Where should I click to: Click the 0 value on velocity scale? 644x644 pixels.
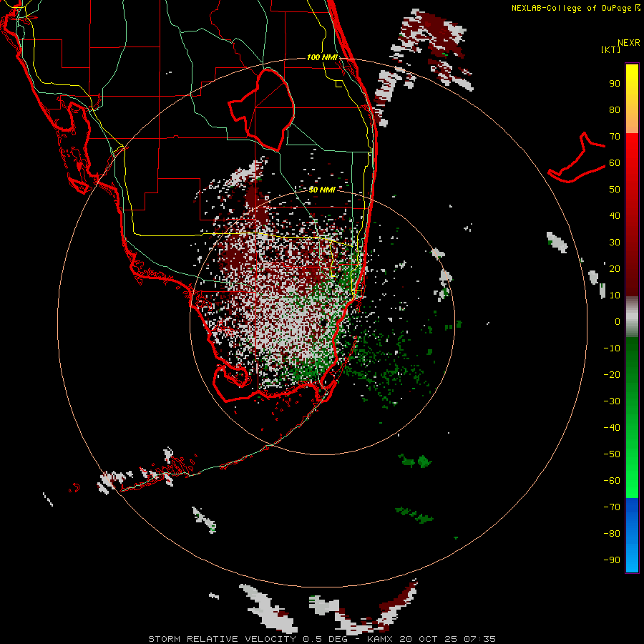618,322
